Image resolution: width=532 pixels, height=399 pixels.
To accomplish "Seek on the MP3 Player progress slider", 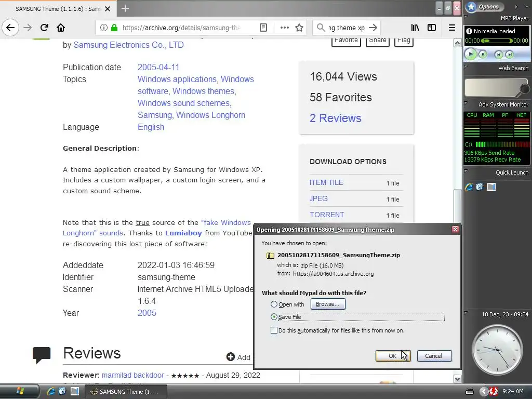I will click(497, 41).
